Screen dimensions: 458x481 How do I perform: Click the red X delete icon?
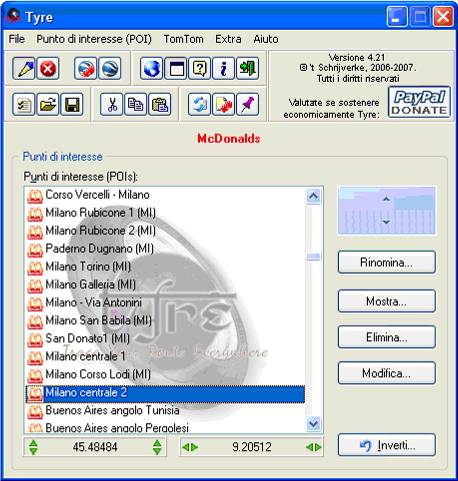(x=48, y=69)
